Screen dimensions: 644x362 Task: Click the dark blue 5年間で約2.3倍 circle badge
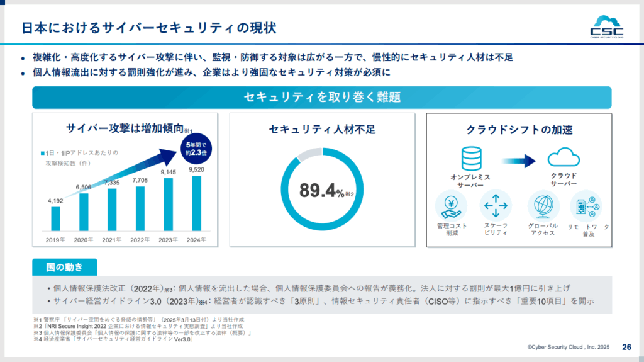coord(195,149)
